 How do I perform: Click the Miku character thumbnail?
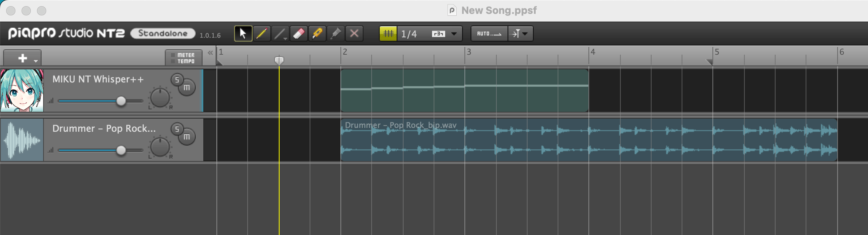[x=22, y=91]
